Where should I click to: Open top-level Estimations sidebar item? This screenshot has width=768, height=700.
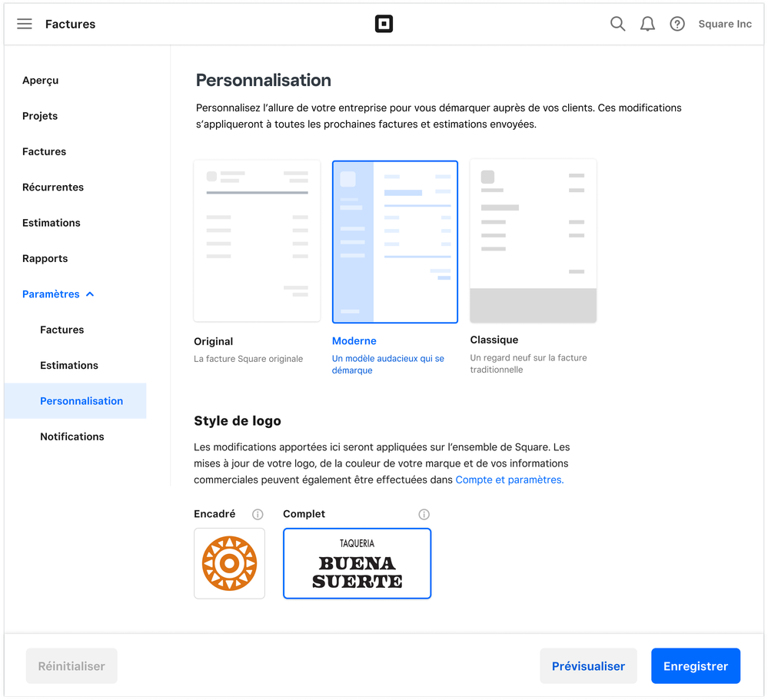click(51, 223)
